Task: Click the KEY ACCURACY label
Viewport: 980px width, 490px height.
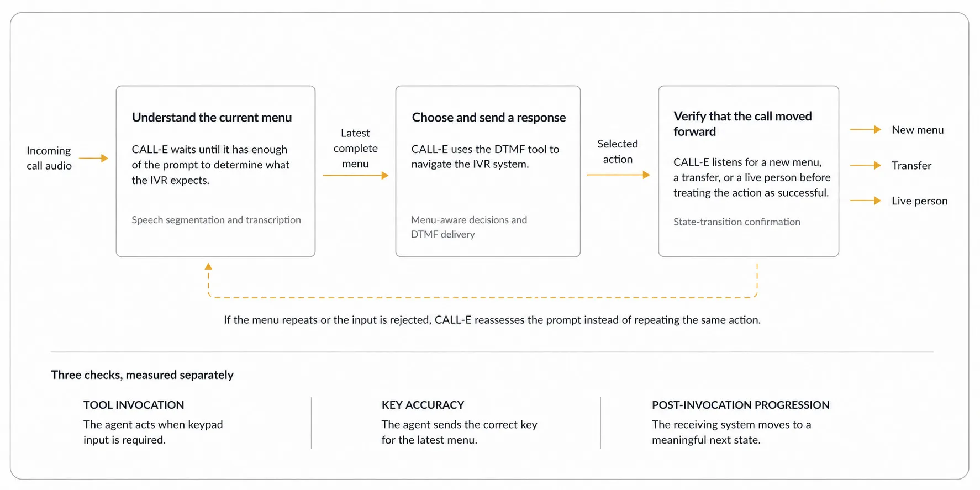Action: coord(423,405)
